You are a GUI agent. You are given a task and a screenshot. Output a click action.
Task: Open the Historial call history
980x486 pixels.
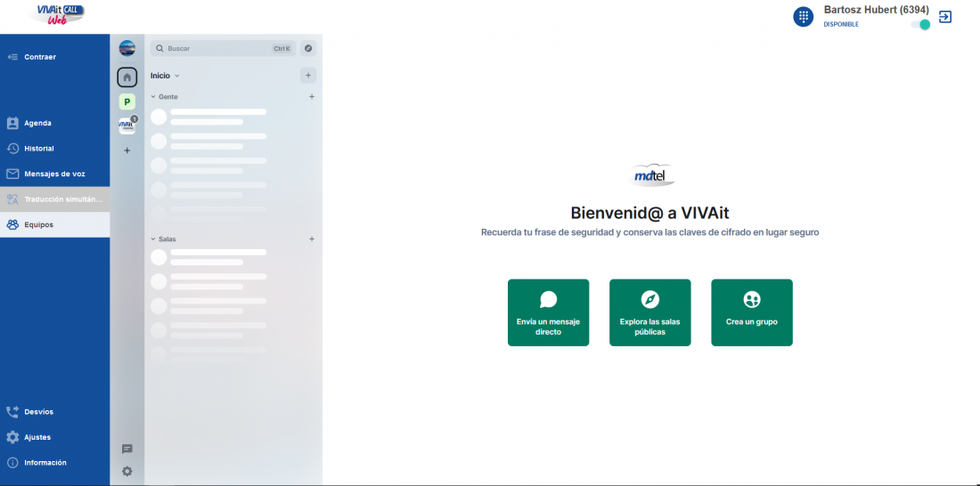pos(54,149)
